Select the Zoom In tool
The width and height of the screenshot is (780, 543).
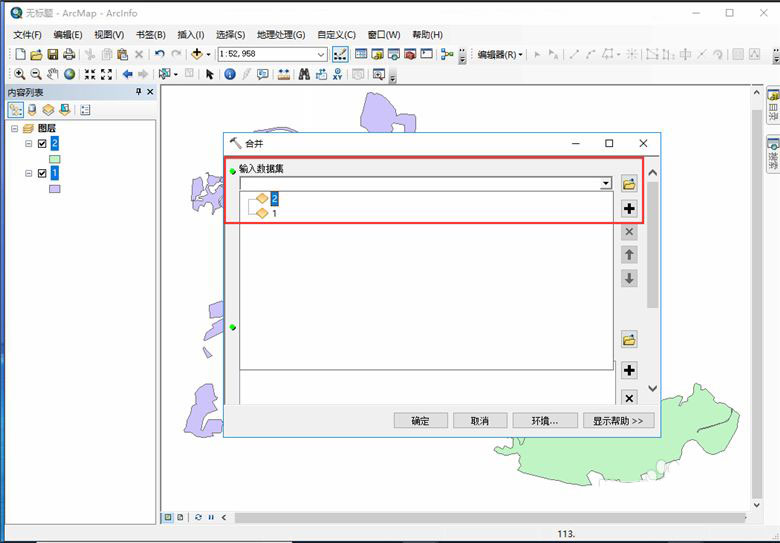(19, 75)
